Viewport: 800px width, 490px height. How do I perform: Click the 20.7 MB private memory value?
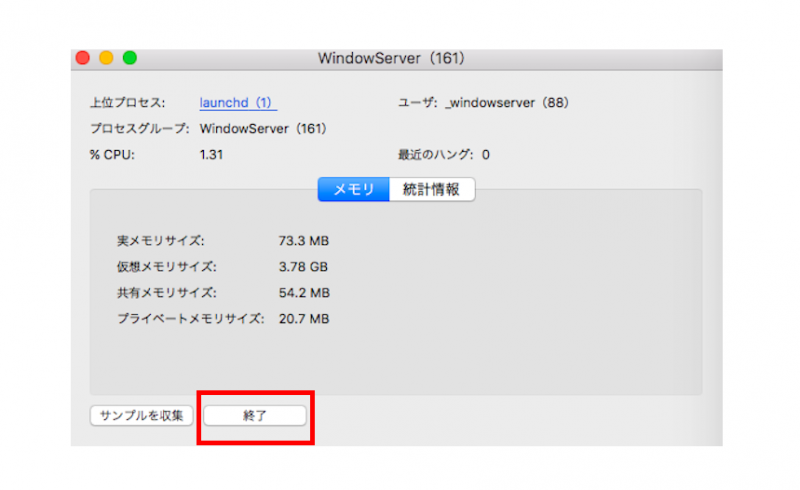[x=303, y=319]
